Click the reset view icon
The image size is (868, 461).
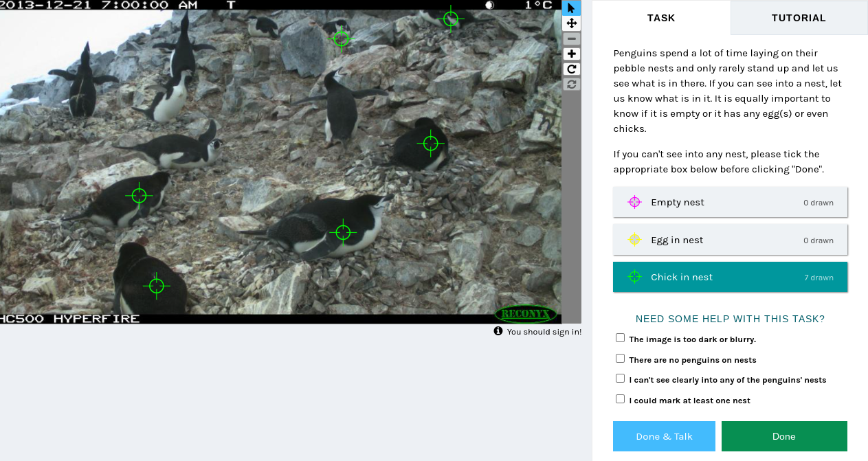[571, 84]
